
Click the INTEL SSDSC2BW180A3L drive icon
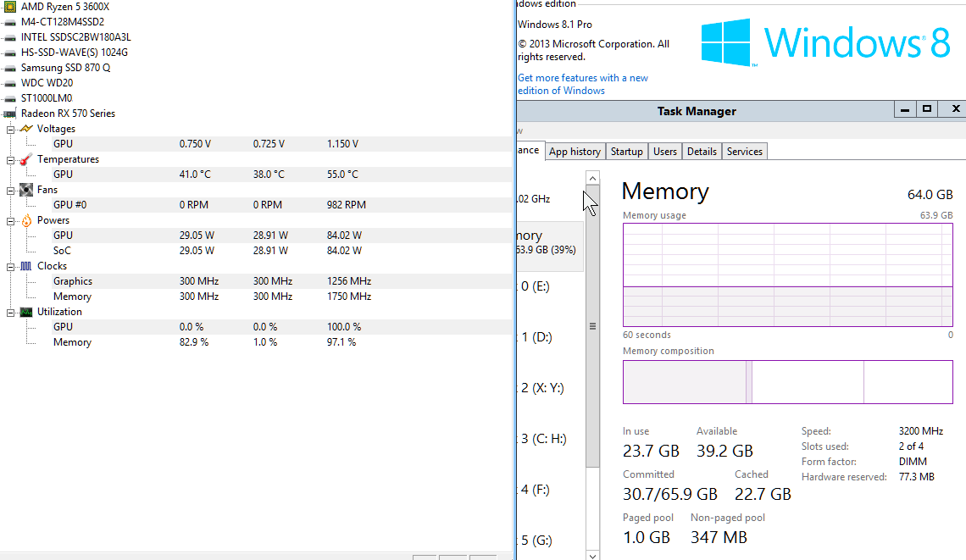click(10, 37)
